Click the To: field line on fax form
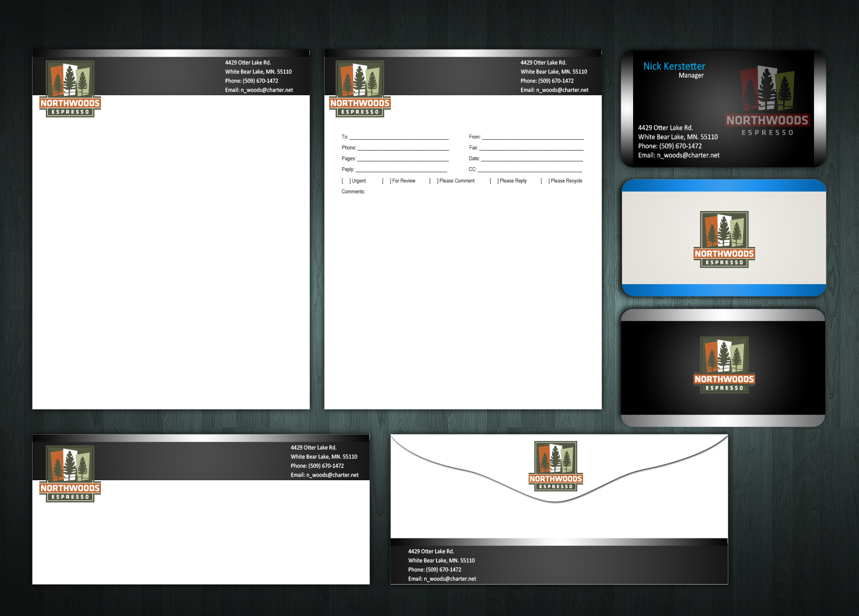The width and height of the screenshot is (859, 616). (x=399, y=137)
